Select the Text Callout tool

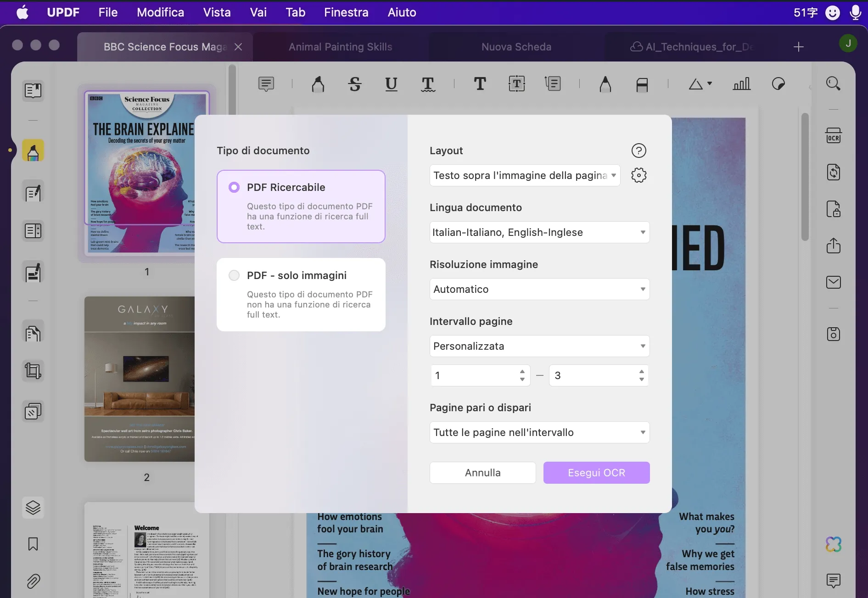coord(553,84)
